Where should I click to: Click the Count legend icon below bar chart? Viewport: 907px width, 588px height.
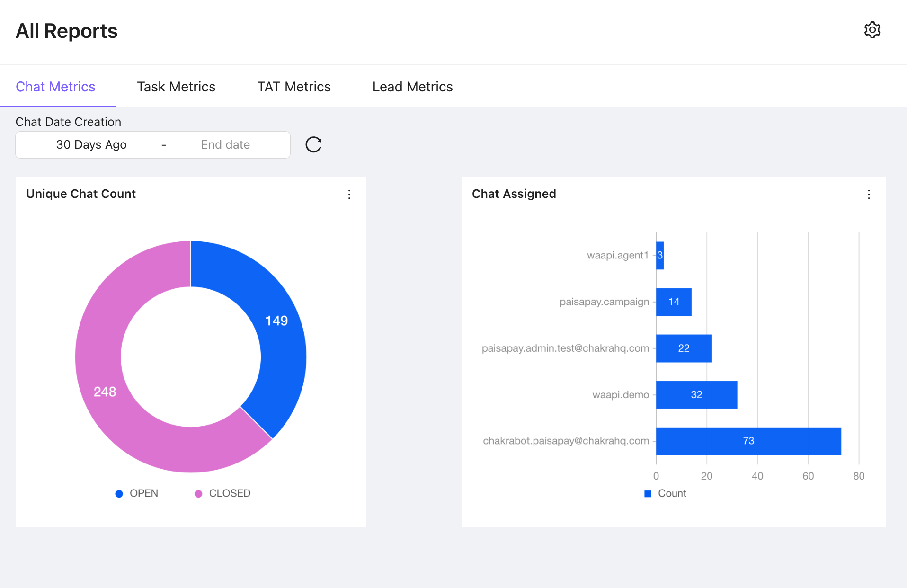pyautogui.click(x=648, y=493)
